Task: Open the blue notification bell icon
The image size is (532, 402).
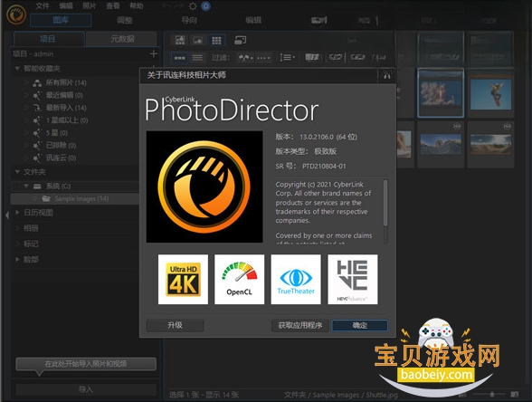Action: coord(205,6)
